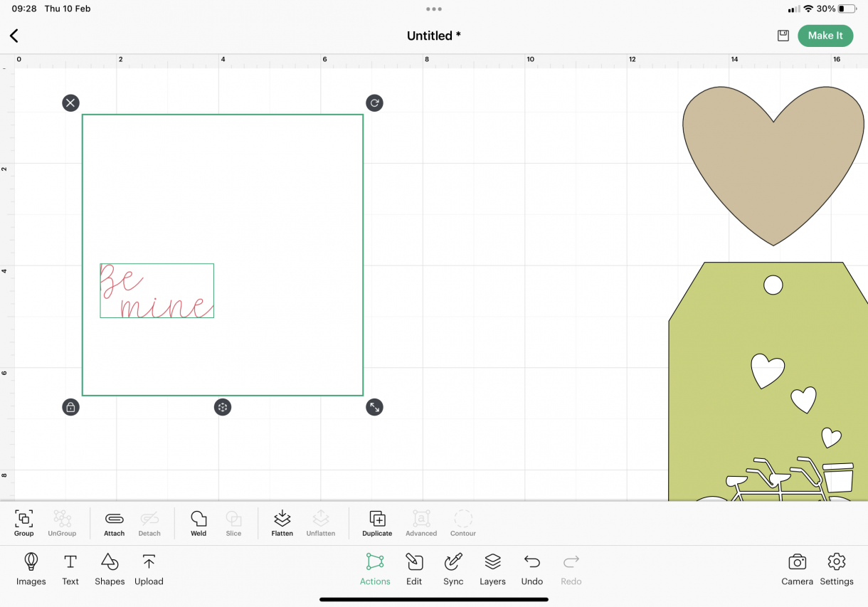
Task: Tap the Undo button
Action: pyautogui.click(x=532, y=569)
